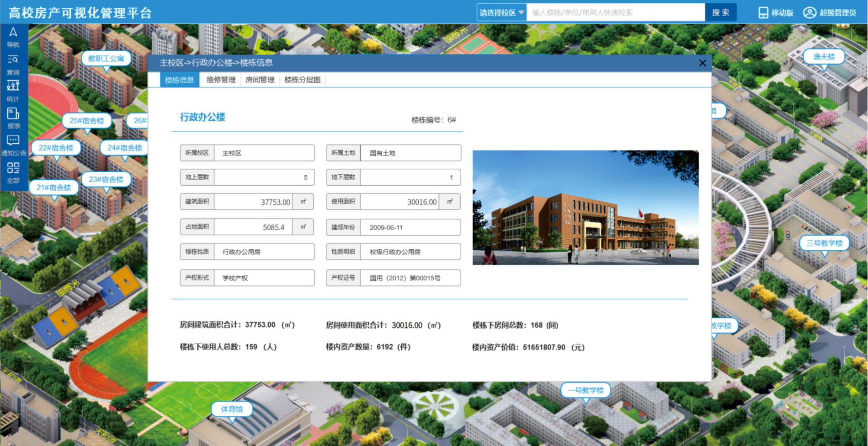Viewport: 868px width, 446px height.
Task: Switch to the 楼栋信息 tab
Action: pyautogui.click(x=180, y=80)
